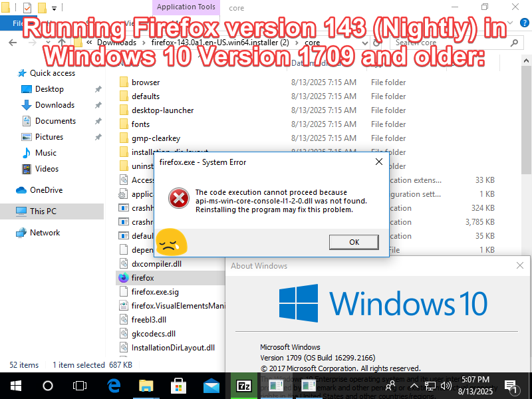Unpin Downloads from Quick access

(x=98, y=105)
